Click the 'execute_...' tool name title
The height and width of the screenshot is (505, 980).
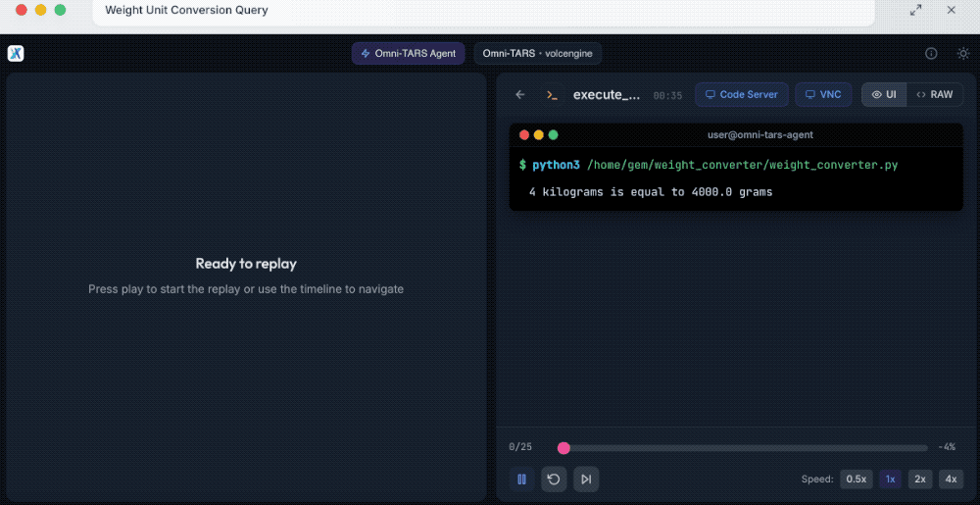[607, 95]
